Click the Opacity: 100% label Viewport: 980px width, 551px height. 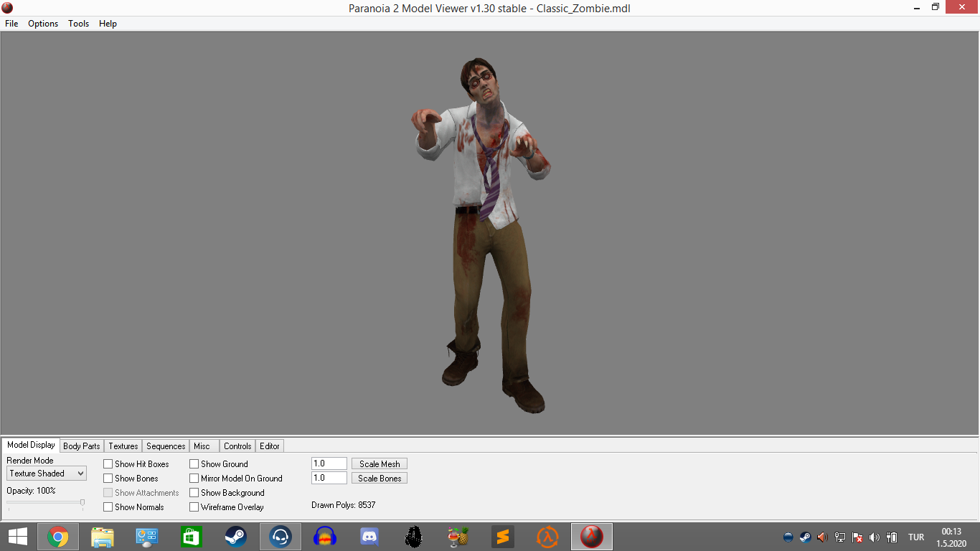pos(31,491)
